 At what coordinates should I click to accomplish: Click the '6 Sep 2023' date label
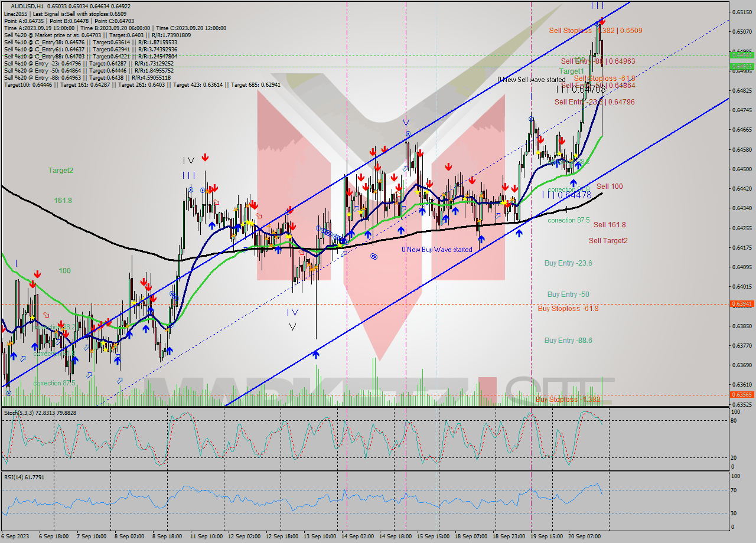tap(15, 537)
